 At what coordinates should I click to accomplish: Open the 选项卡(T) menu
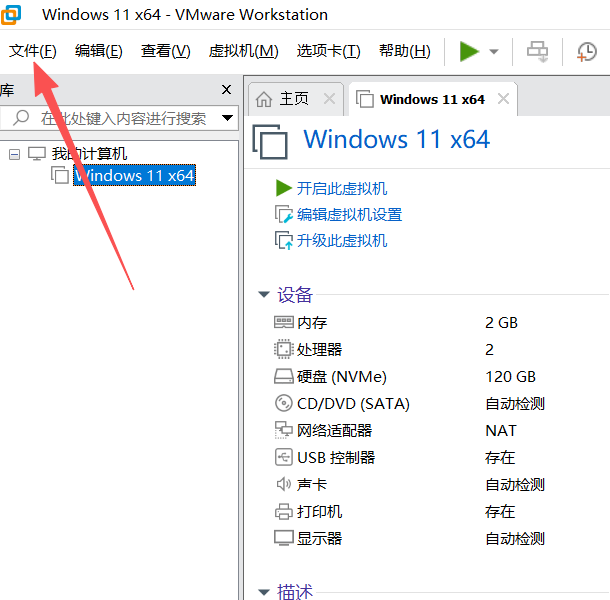(x=329, y=51)
